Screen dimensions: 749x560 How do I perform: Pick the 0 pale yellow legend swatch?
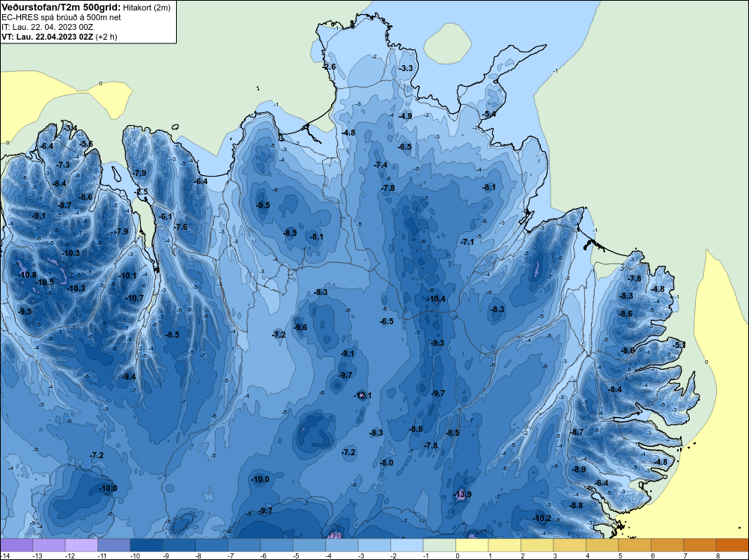472,545
